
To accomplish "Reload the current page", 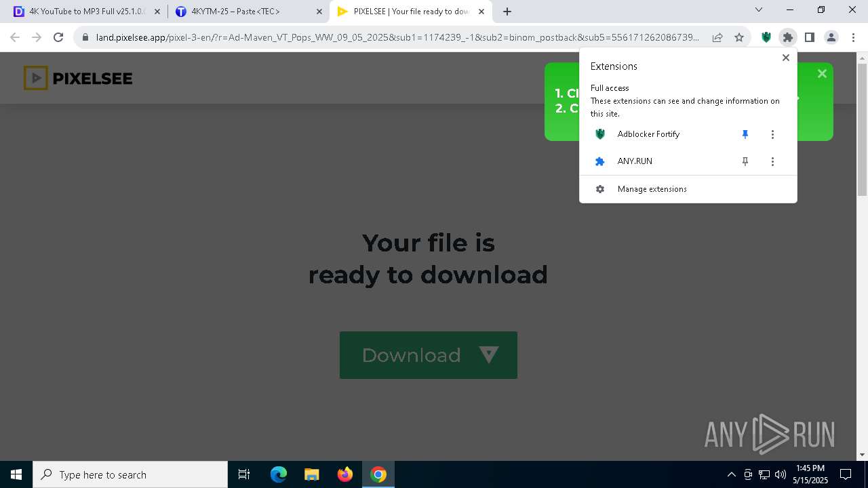I will click(x=58, y=37).
